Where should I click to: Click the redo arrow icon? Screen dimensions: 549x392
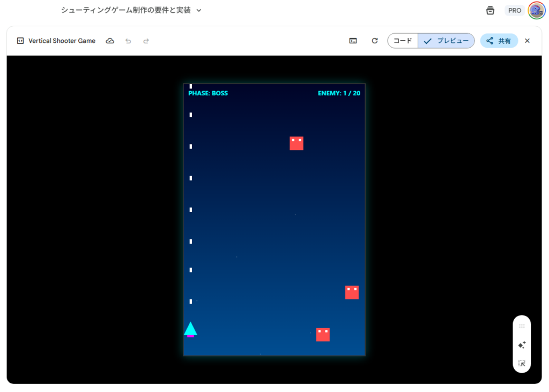(146, 41)
